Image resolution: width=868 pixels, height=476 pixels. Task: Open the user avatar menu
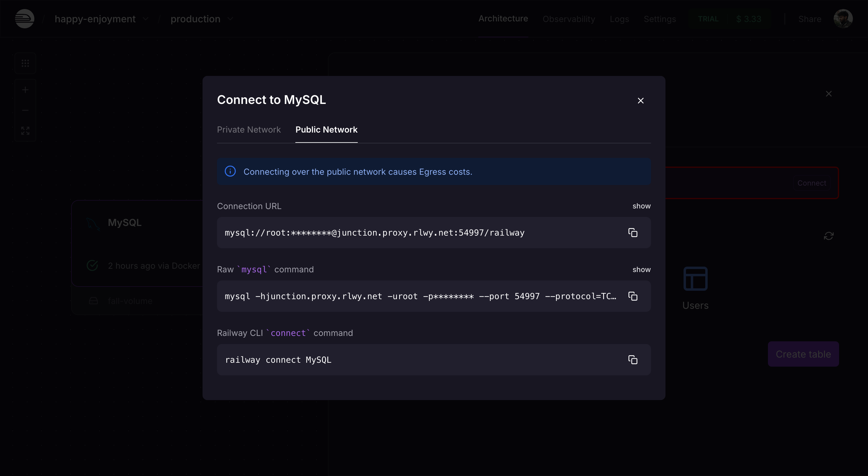843,19
